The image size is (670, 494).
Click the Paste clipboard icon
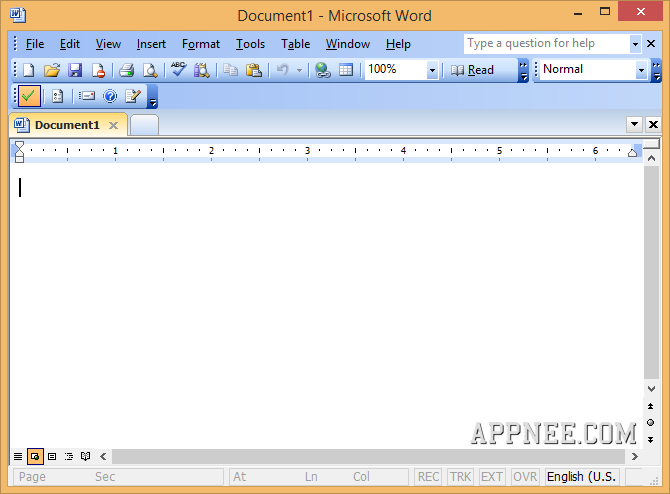click(254, 70)
